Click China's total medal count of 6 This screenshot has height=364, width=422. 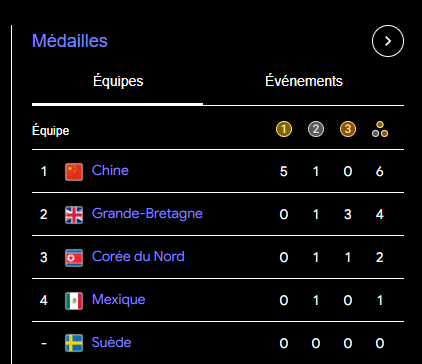tap(380, 171)
